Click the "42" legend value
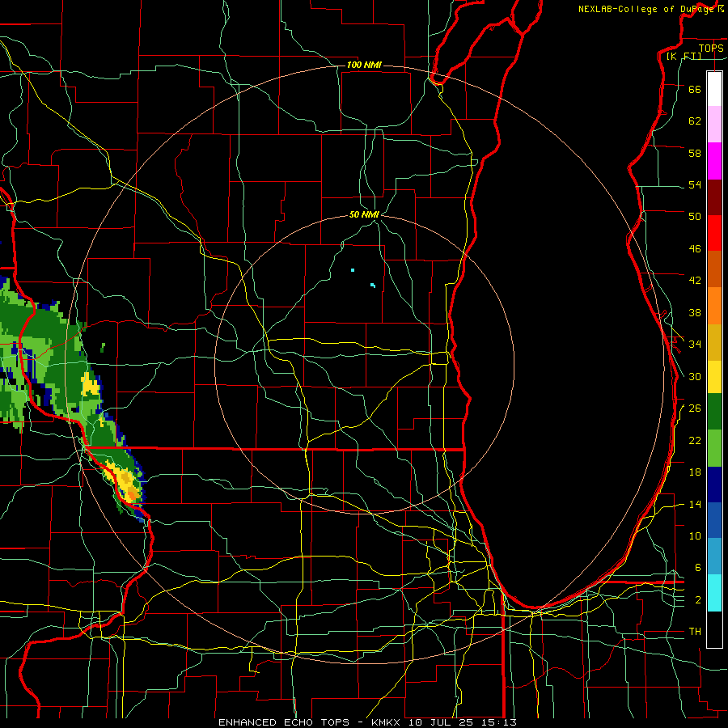728x728 pixels. [695, 281]
